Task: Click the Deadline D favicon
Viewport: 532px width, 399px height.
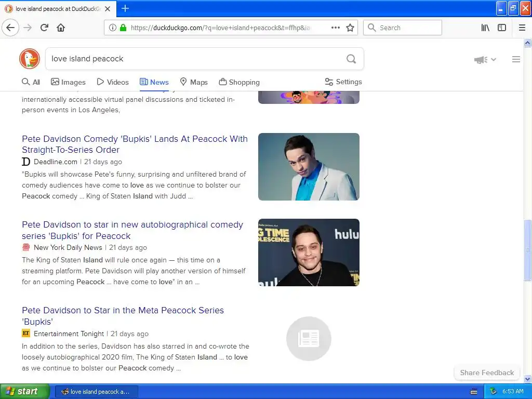Action: click(26, 162)
